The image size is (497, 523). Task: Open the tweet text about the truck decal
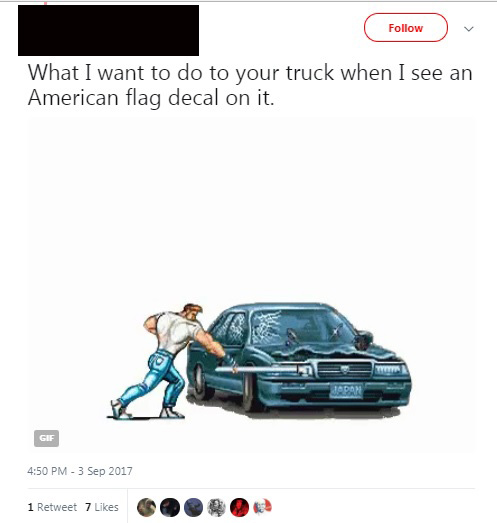click(250, 85)
